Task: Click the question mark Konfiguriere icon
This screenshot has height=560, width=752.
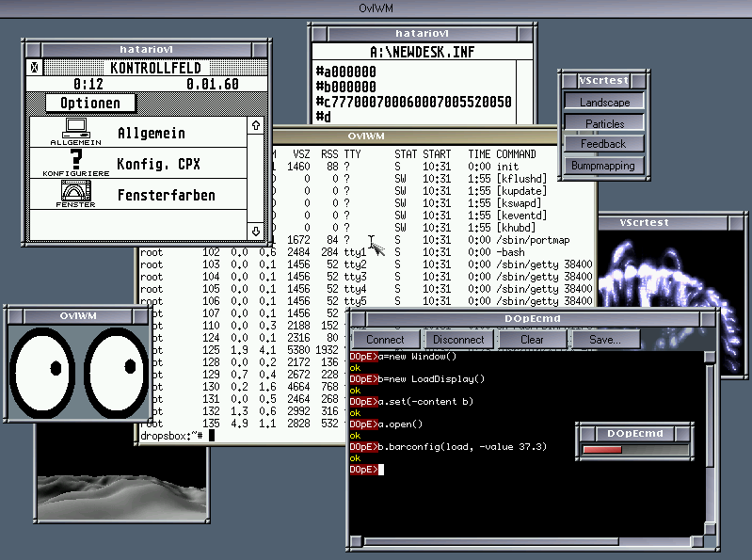Action: [x=76, y=159]
